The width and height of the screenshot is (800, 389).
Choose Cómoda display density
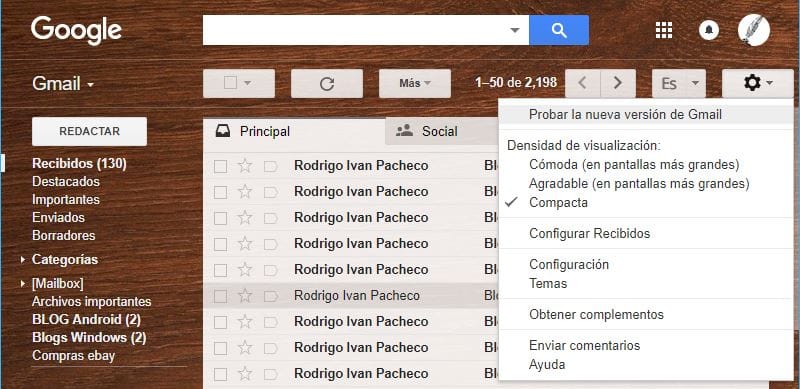tap(634, 164)
